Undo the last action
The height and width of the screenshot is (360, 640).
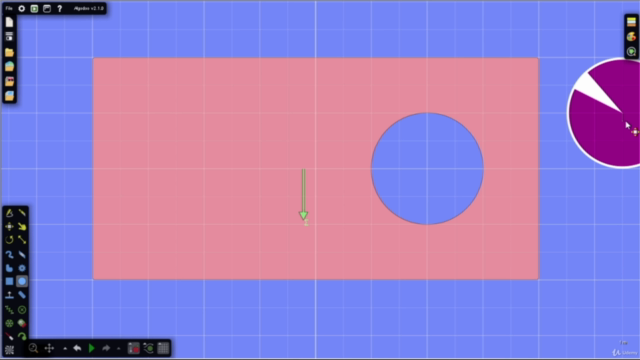click(x=77, y=348)
